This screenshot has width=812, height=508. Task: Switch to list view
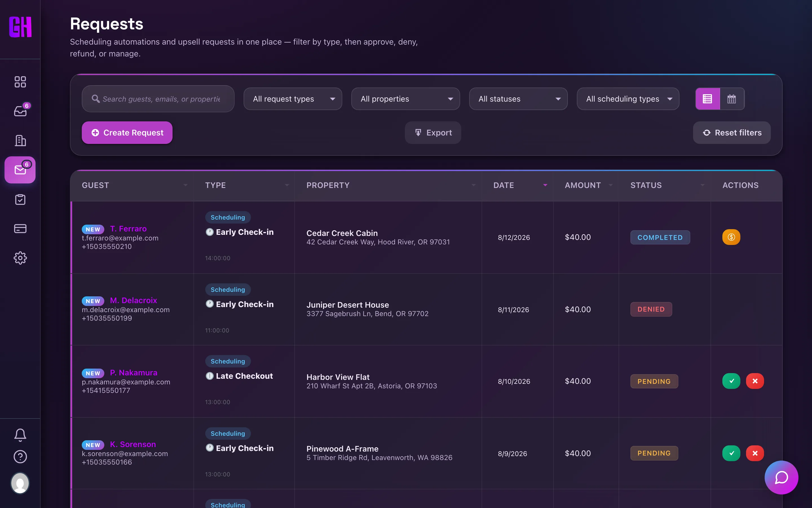tap(707, 99)
